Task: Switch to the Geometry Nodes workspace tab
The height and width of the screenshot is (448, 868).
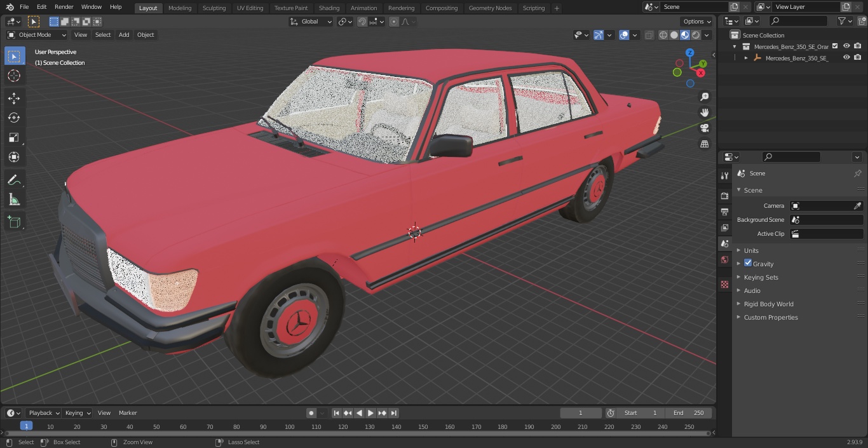Action: click(x=490, y=8)
